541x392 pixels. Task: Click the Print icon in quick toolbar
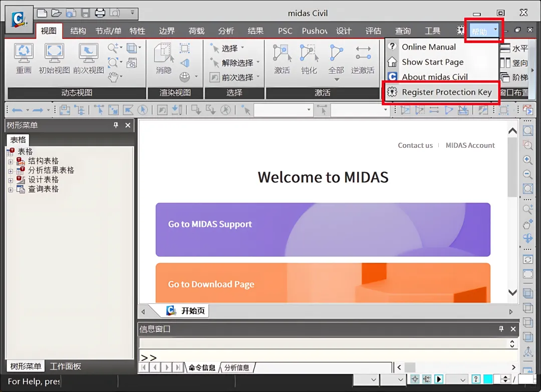[100, 13]
